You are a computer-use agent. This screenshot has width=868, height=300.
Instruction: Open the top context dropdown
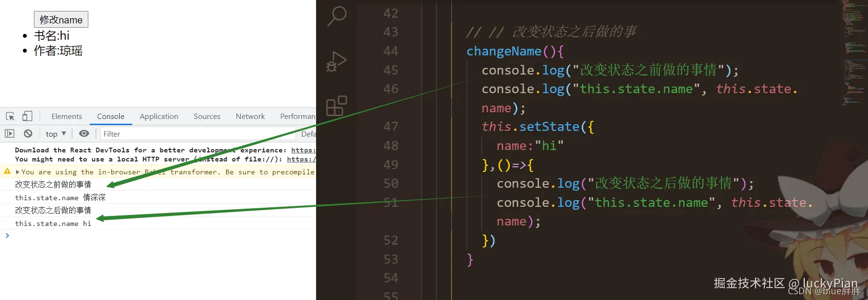click(x=56, y=134)
